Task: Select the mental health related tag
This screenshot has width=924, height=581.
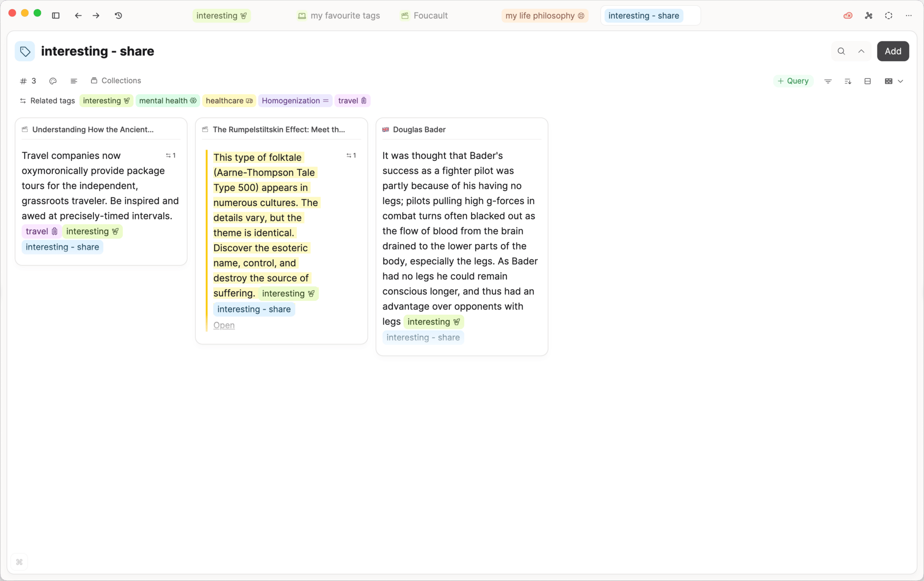Action: pyautogui.click(x=167, y=101)
